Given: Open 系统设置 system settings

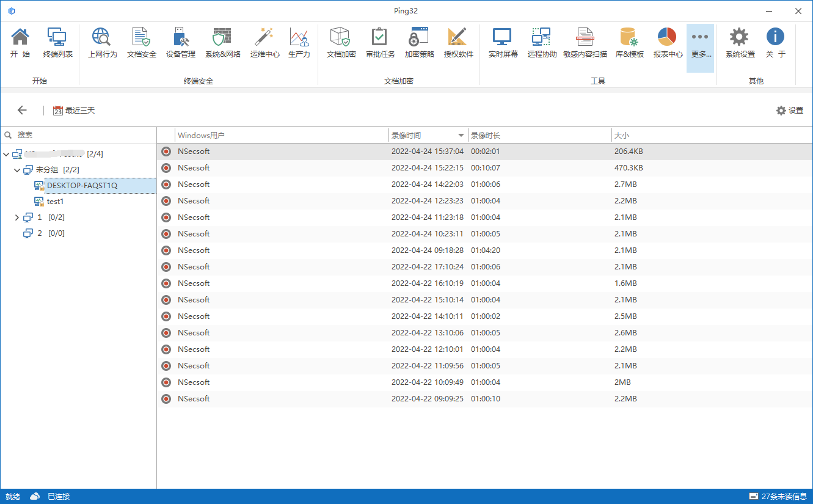Looking at the screenshot, I should (x=740, y=43).
